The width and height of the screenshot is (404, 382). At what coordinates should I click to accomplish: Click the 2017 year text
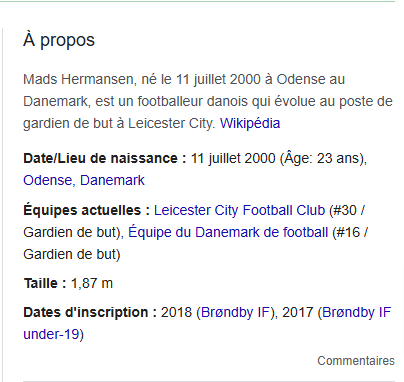pyautogui.click(x=298, y=312)
